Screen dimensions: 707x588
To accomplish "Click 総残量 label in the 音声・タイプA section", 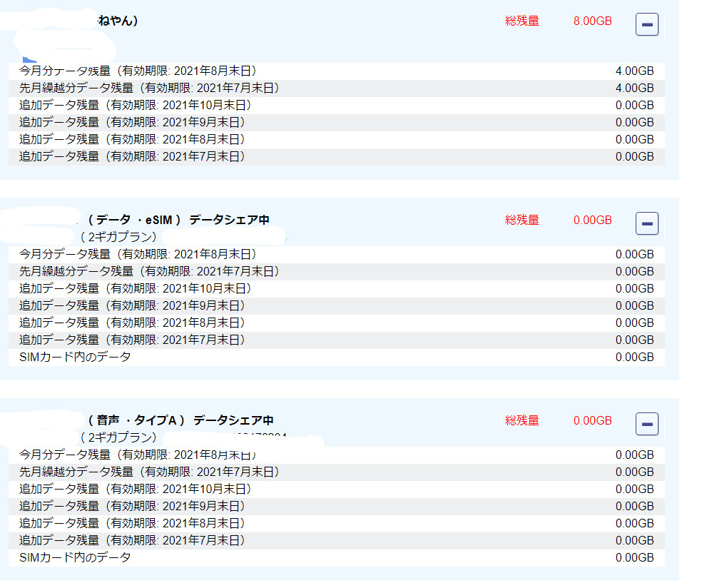I will 522,421.
